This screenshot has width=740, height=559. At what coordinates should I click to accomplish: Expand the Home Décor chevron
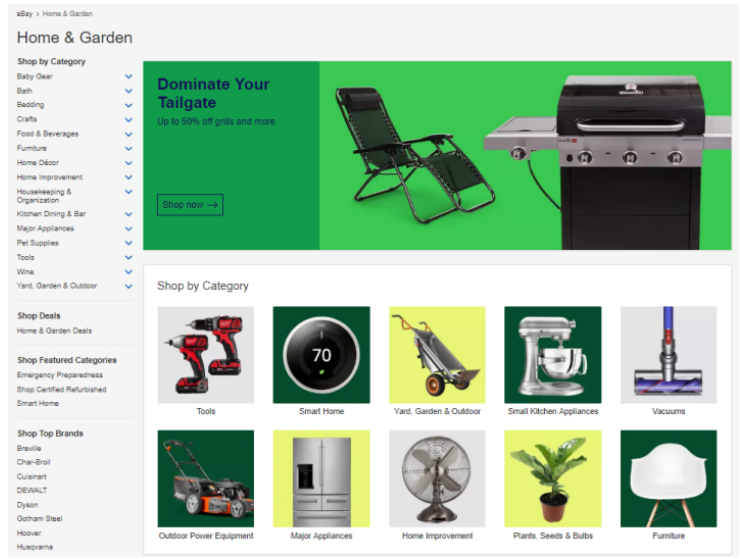pos(128,163)
